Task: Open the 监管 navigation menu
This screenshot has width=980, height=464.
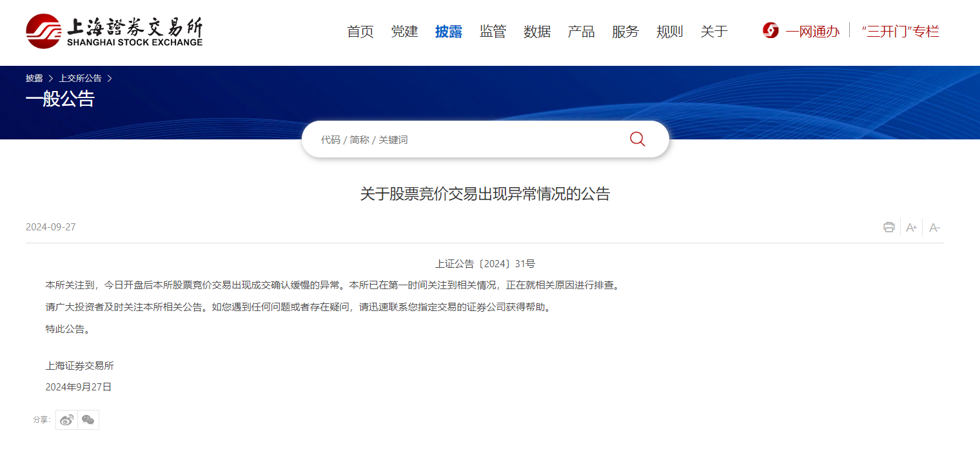Action: tap(493, 32)
